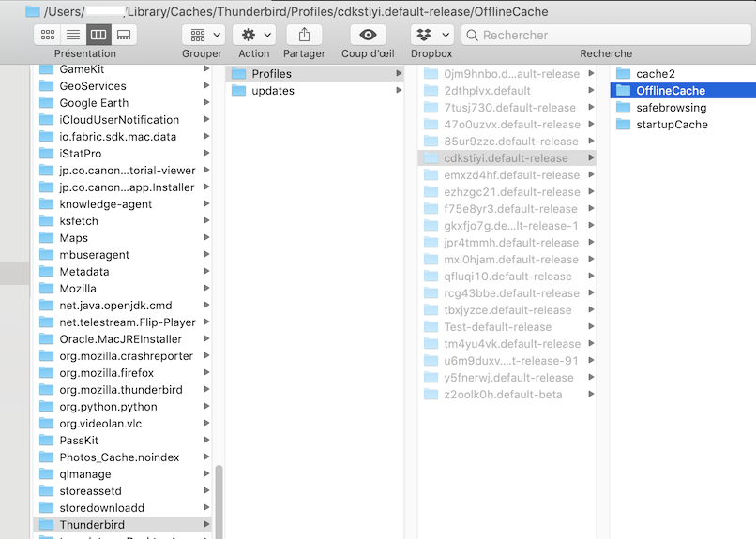Select the net.java.openjdk.cmd folder
This screenshot has height=539, width=756.
[123, 305]
